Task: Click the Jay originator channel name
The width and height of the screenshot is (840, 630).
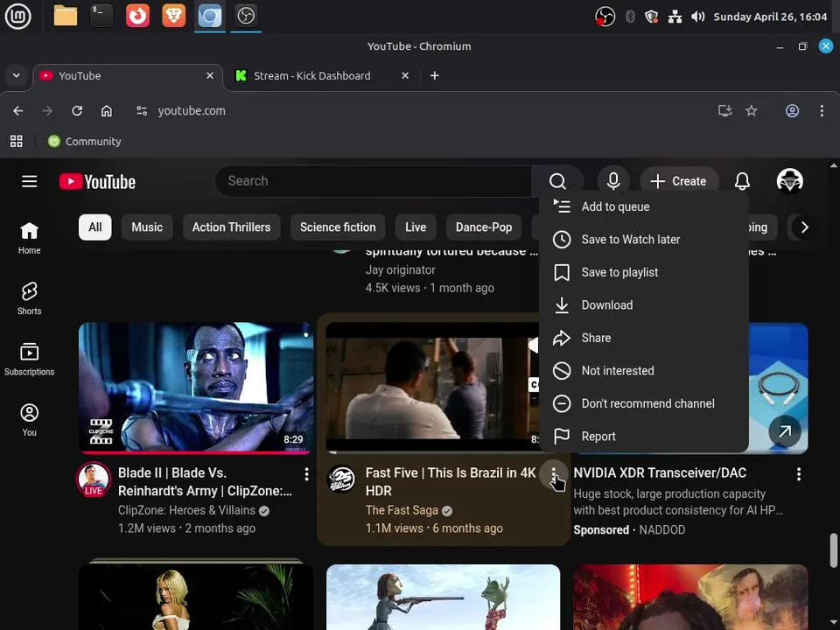Action: 400,270
